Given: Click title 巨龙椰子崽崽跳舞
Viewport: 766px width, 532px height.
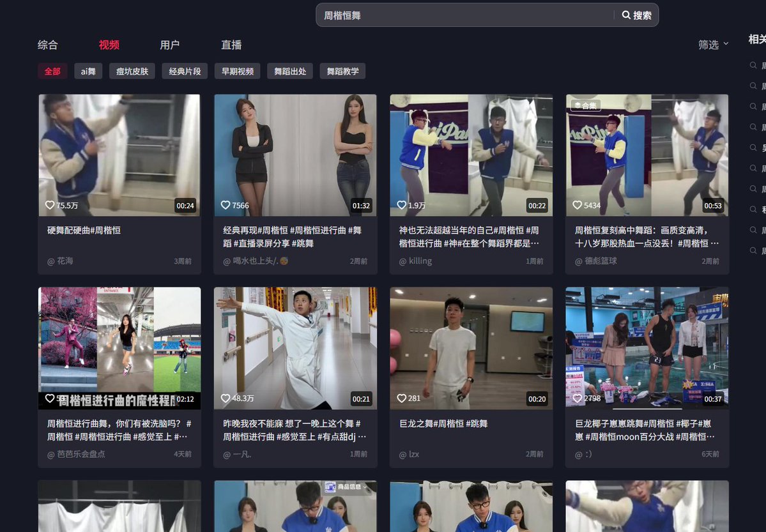Looking at the screenshot, I should coord(645,430).
